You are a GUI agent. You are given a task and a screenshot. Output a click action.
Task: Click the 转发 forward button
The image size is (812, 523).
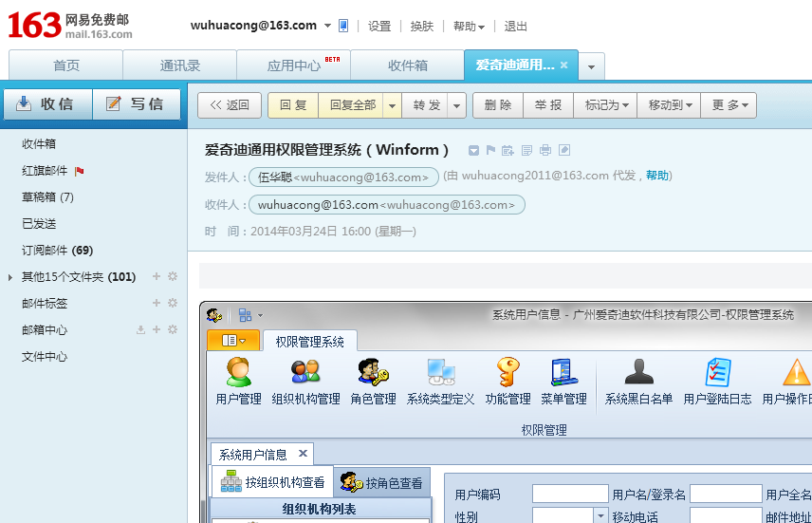426,105
